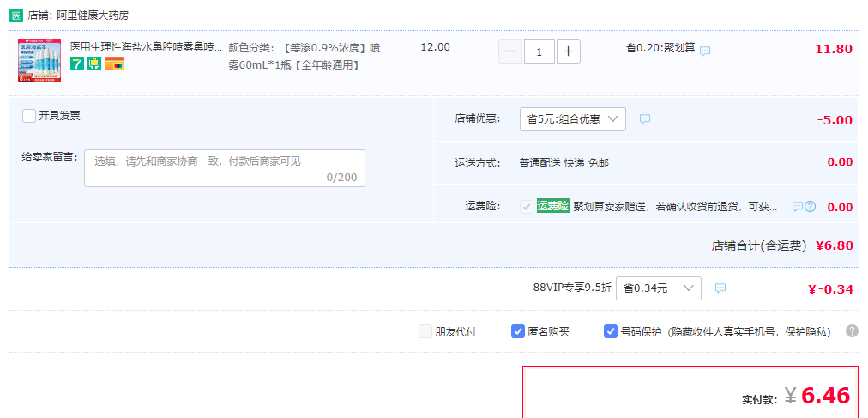Click the green 7-day return badge icon

pos(77,64)
